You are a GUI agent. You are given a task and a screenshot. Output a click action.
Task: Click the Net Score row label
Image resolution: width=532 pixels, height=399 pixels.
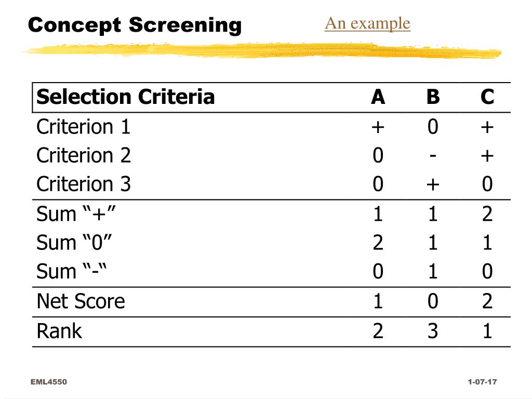[81, 301]
